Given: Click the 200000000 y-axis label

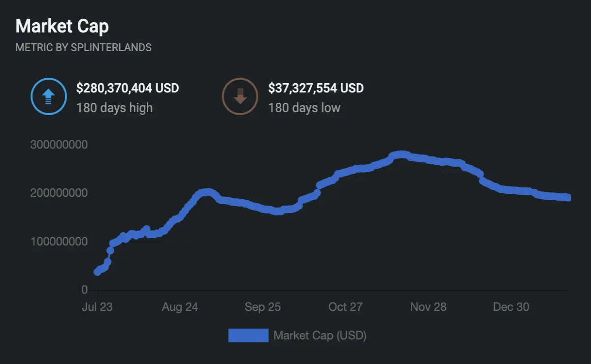Looking at the screenshot, I should tap(59, 193).
